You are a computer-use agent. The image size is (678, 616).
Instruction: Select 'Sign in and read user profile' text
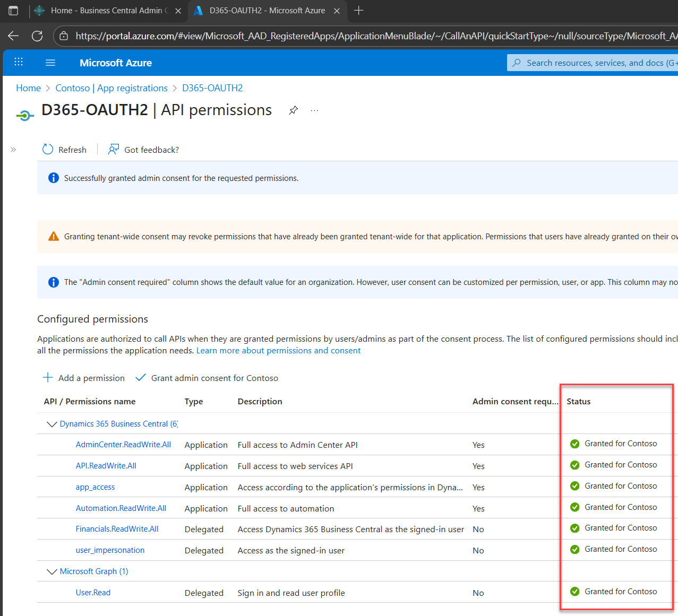pos(291,593)
